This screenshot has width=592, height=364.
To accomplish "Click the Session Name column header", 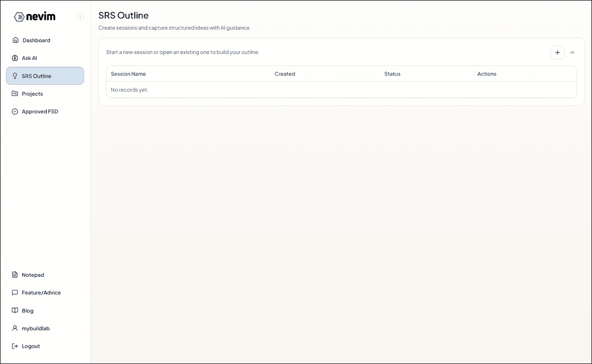I will point(127,74).
